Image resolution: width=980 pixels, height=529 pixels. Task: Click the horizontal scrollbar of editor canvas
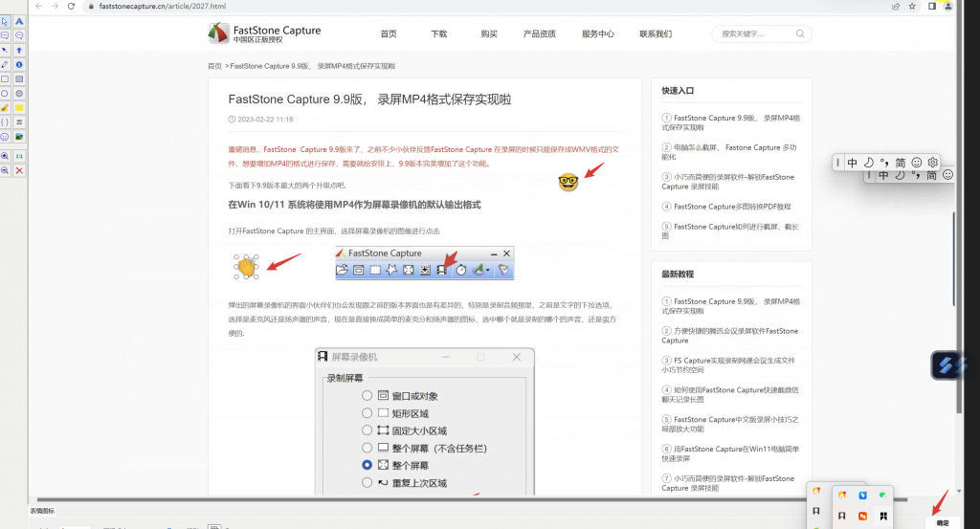click(472, 499)
